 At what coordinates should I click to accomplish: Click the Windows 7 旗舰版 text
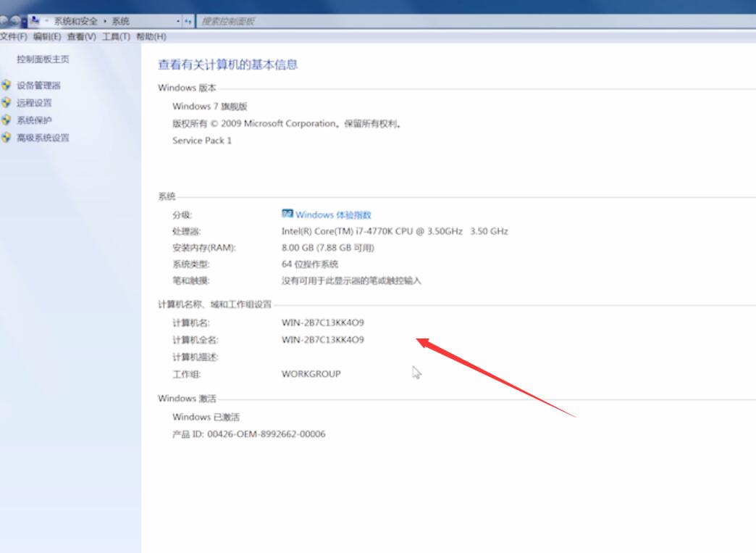[210, 106]
